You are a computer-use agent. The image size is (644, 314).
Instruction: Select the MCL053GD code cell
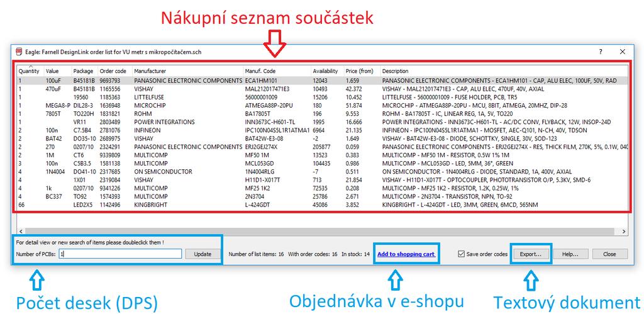coord(258,163)
